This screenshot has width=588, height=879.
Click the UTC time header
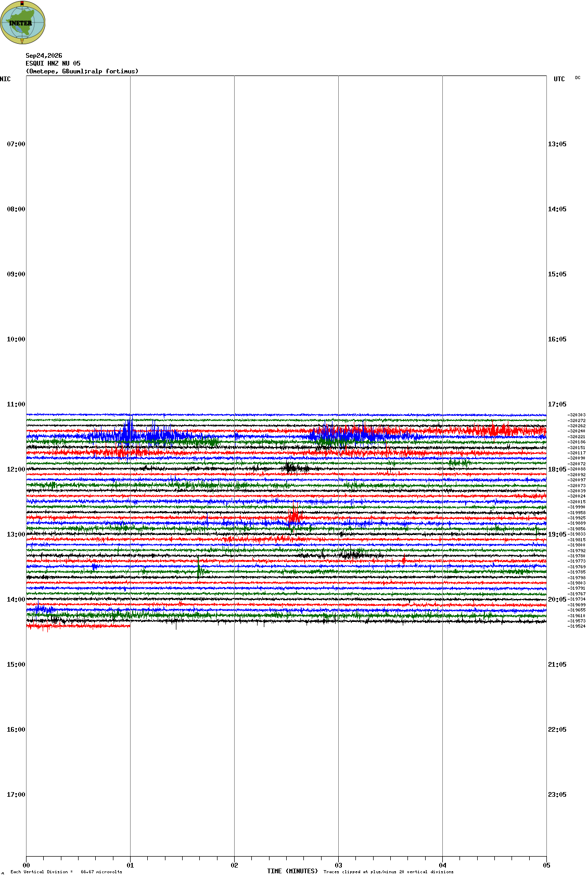(559, 79)
